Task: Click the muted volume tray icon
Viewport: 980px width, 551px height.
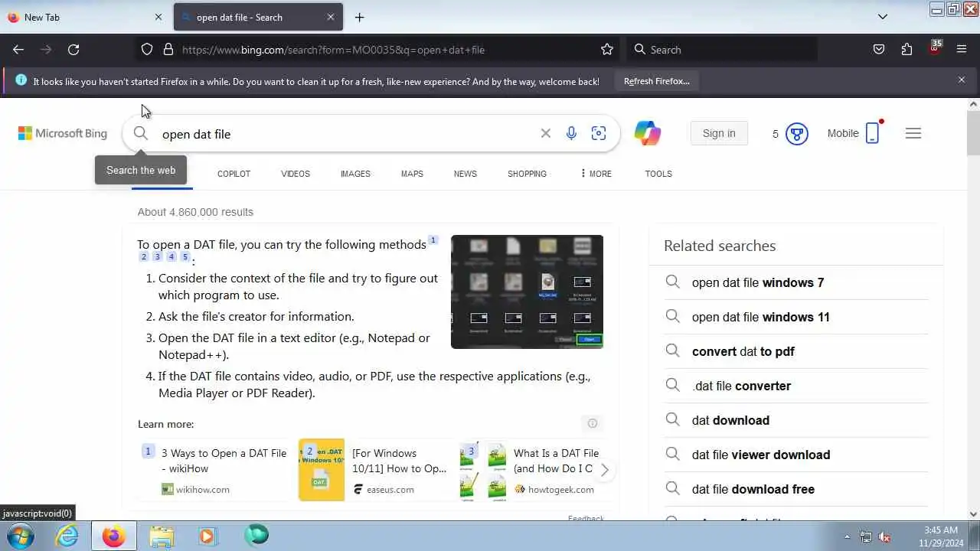Action: click(x=884, y=536)
